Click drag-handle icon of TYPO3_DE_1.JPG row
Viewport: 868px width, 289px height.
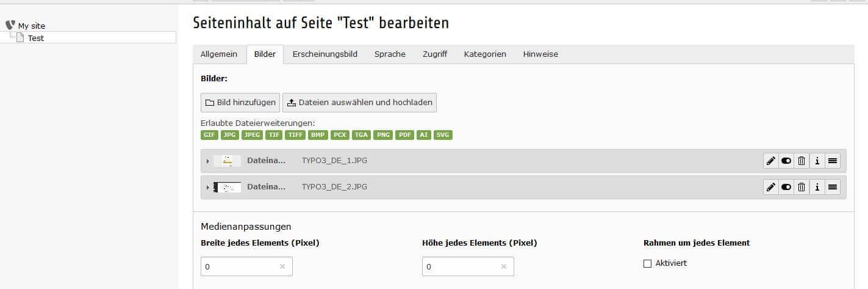[833, 161]
